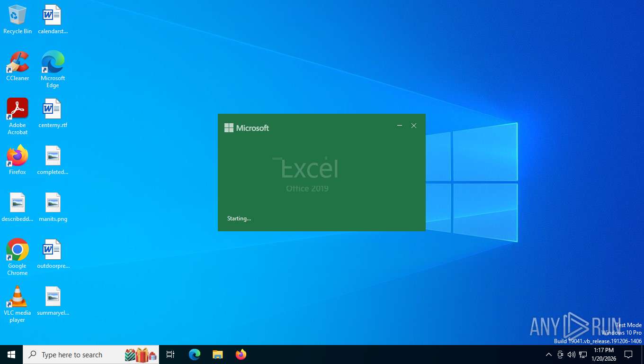Select the centerny.rtf file icon
The width and height of the screenshot is (644, 364).
53,113
